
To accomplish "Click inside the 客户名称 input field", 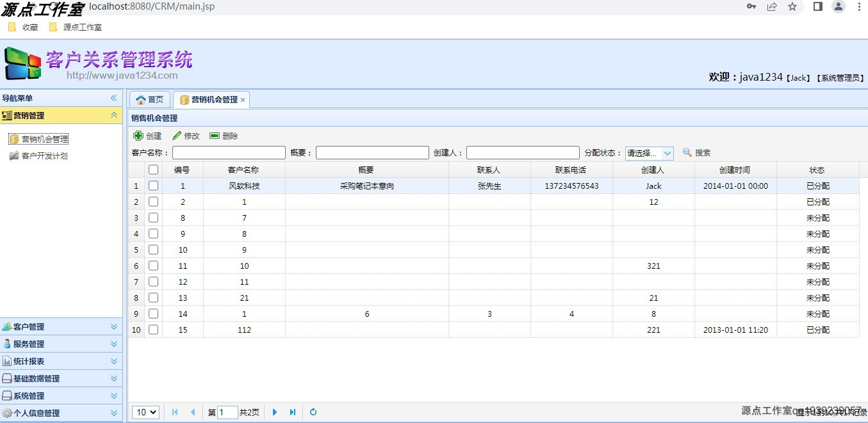I will [x=228, y=152].
